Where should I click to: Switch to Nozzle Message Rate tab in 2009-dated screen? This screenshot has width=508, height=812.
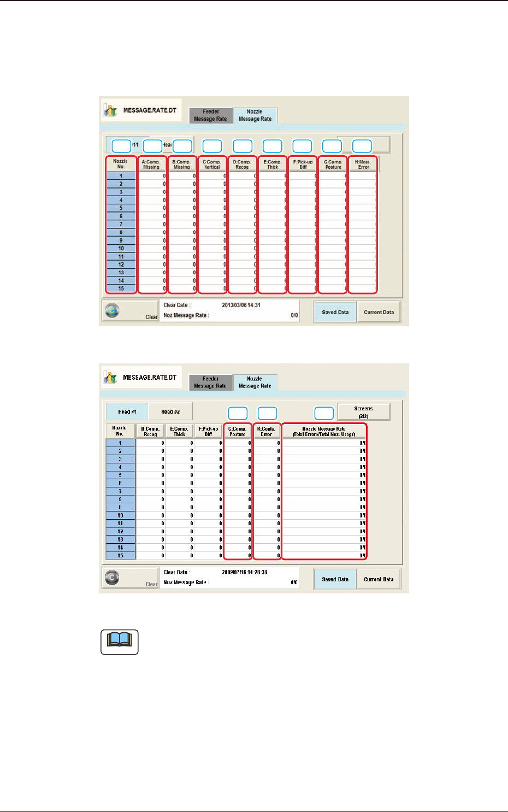point(255,383)
